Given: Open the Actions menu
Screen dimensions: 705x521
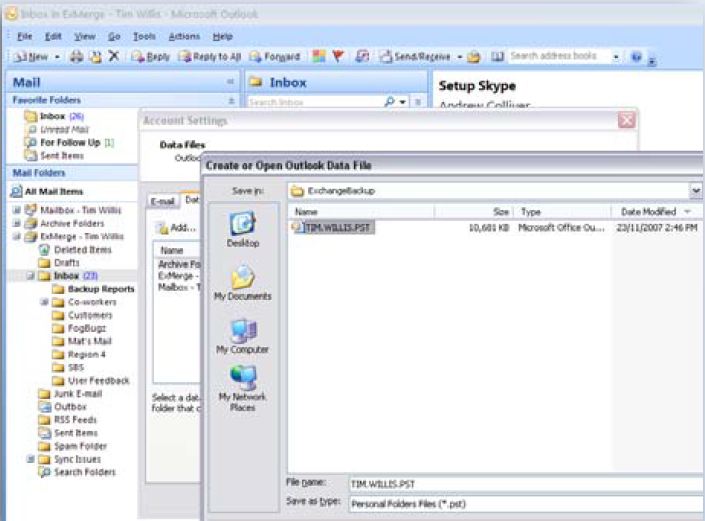Looking at the screenshot, I should click(184, 36).
